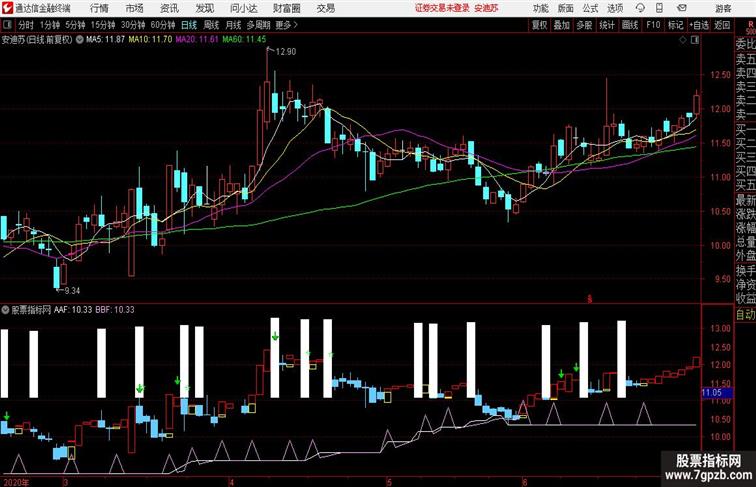Click the 复权 button
Image resolution: width=756 pixels, height=487 pixels.
tap(539, 25)
